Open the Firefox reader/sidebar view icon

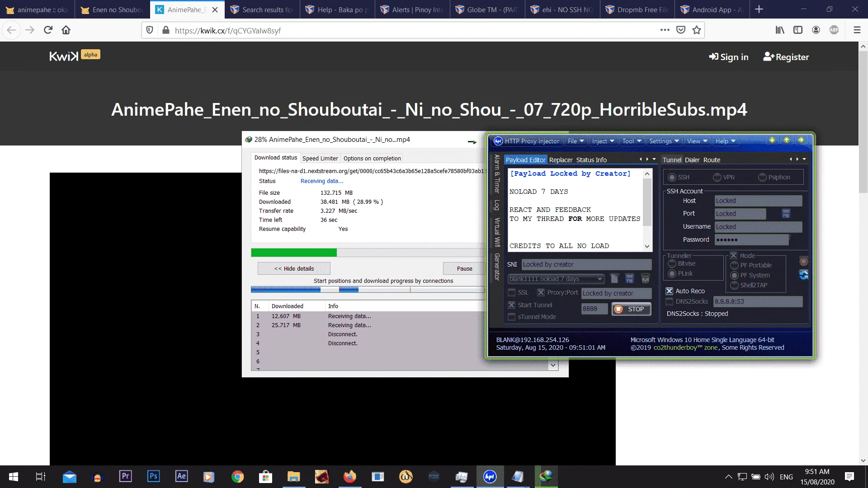(x=798, y=30)
